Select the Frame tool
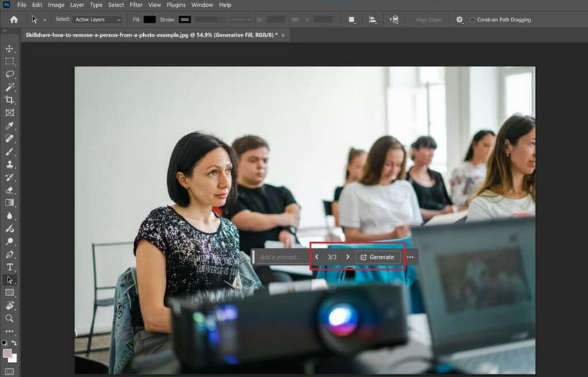Screen dimensions: 588x377 [10, 113]
